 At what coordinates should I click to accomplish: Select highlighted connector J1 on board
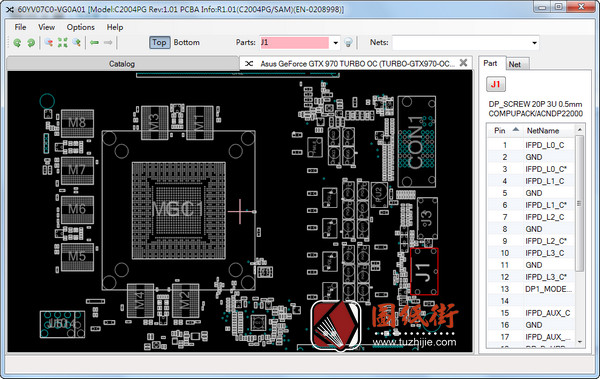[424, 271]
